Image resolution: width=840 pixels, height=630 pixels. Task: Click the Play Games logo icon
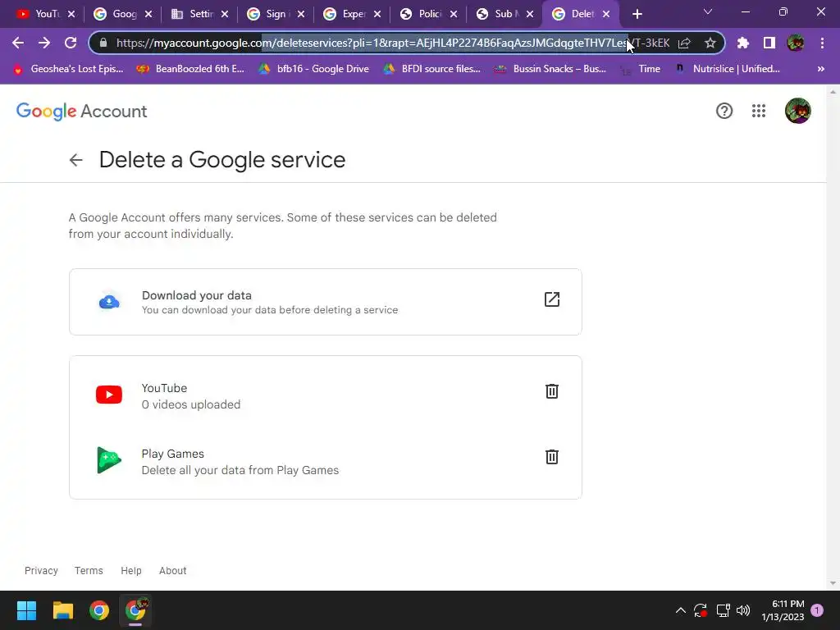click(109, 460)
